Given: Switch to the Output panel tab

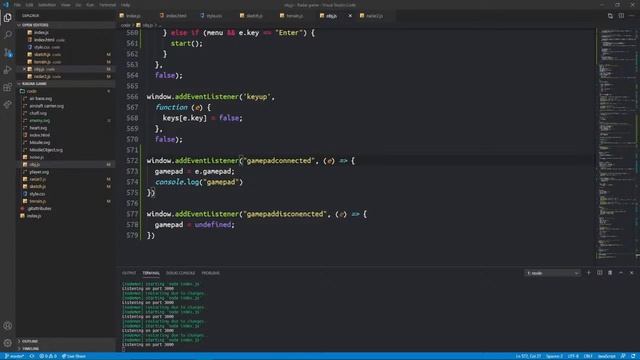Looking at the screenshot, I should tap(129, 273).
